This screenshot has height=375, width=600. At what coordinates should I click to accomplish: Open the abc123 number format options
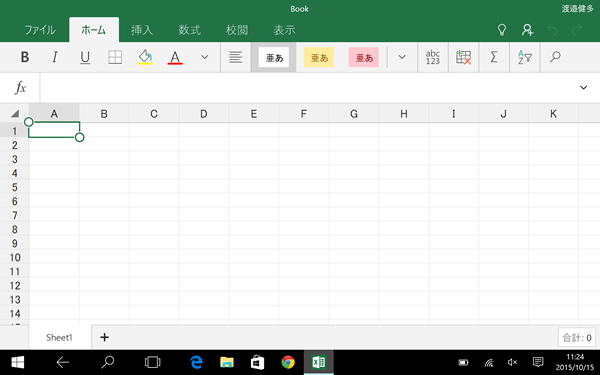[x=433, y=57]
